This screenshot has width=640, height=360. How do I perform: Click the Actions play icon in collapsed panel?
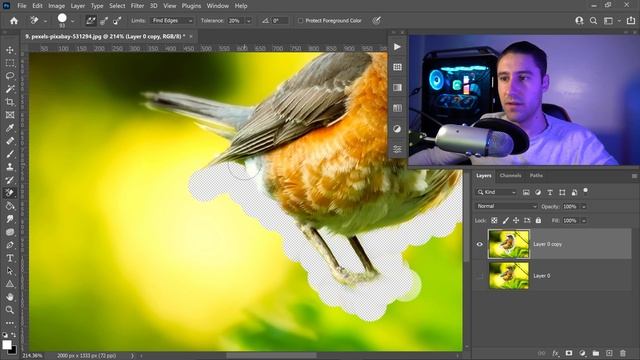pyautogui.click(x=397, y=47)
